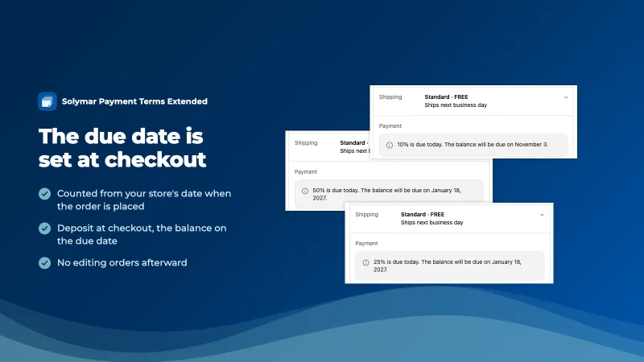Click the Payment label in the 10% due card
The image size is (644, 362).
click(390, 126)
